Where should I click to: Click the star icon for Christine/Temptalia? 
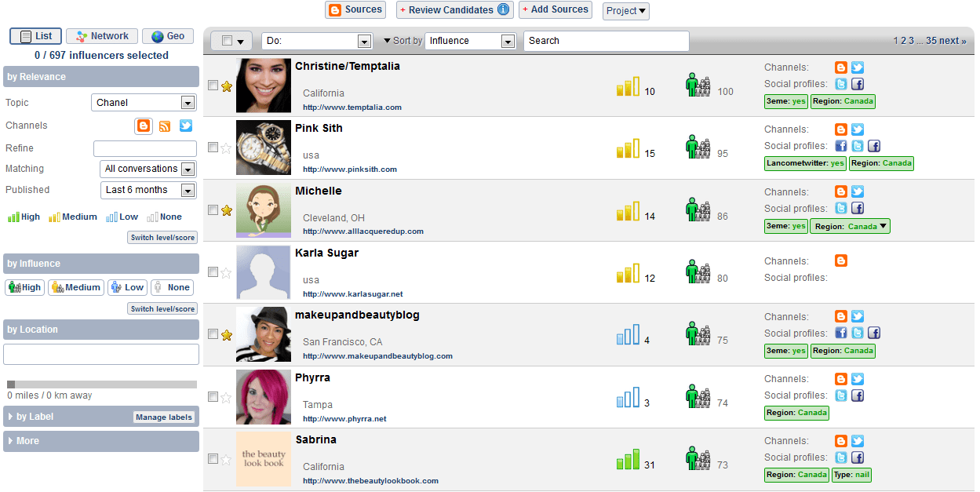click(x=227, y=86)
